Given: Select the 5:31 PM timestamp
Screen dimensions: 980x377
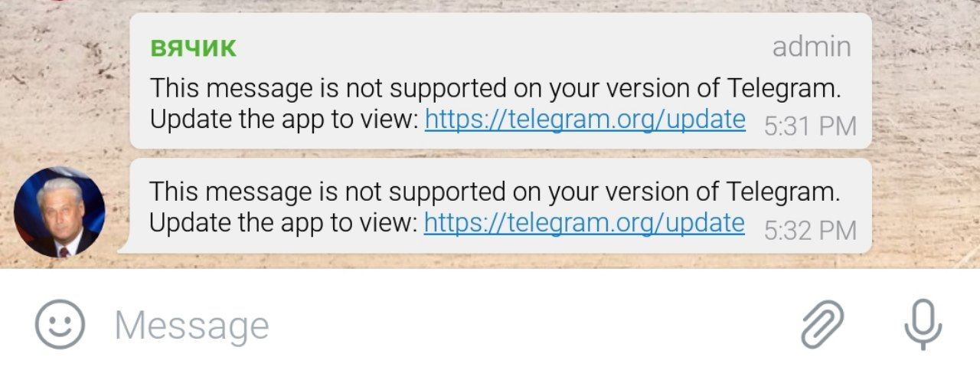Looking at the screenshot, I should pyautogui.click(x=810, y=126).
